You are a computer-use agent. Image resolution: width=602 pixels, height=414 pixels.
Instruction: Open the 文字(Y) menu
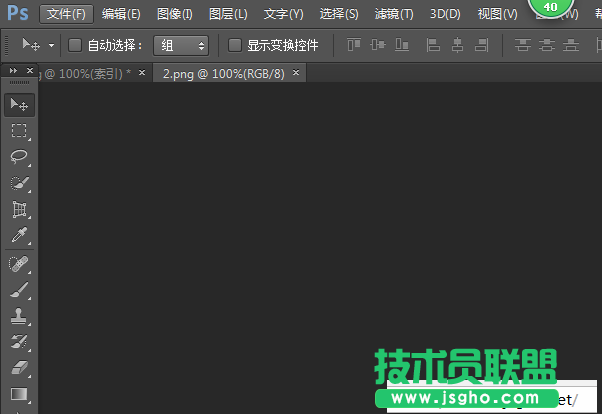click(x=283, y=14)
